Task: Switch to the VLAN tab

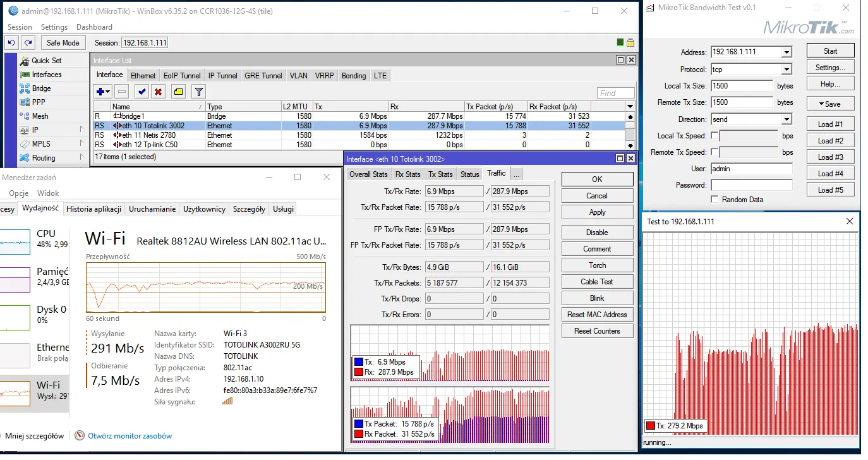Action: coord(299,75)
